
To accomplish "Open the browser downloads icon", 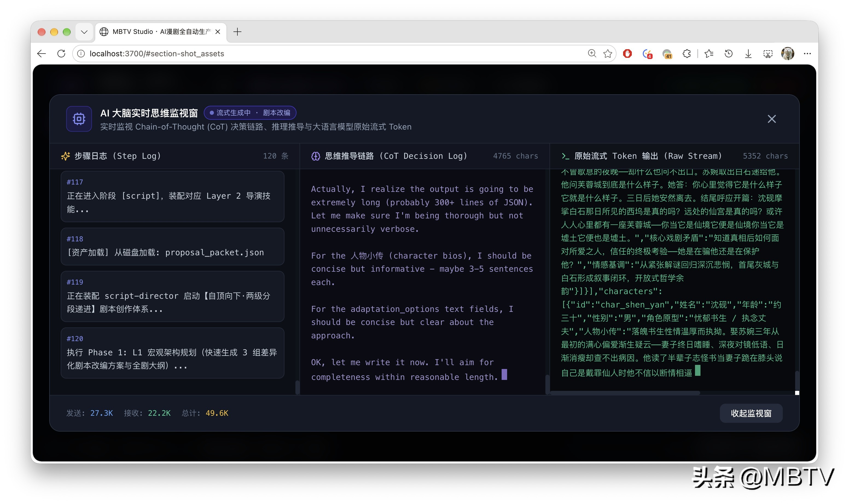I will [x=748, y=53].
